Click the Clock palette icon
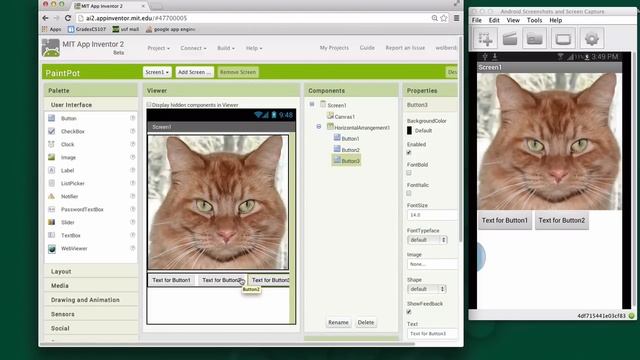The width and height of the screenshot is (640, 360). click(51, 144)
